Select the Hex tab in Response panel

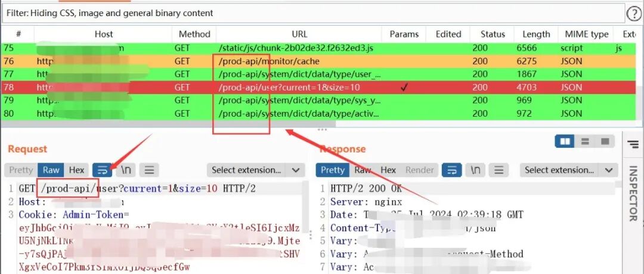click(x=388, y=170)
